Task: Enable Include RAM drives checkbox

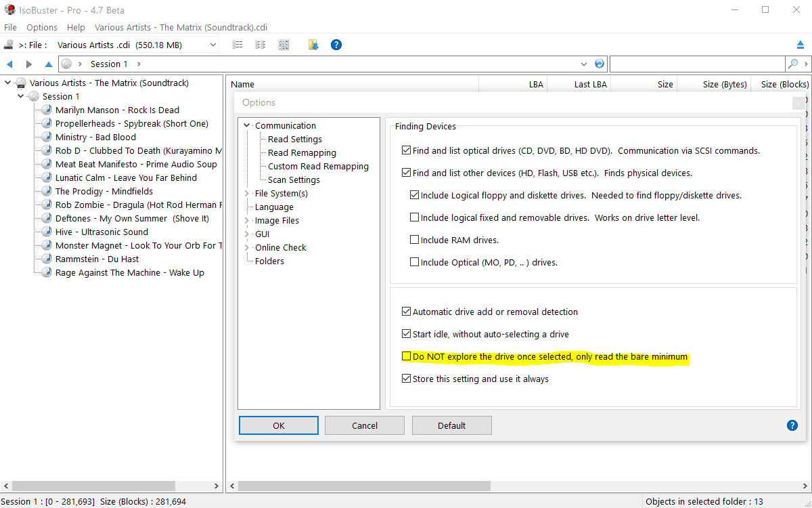Action: click(414, 240)
